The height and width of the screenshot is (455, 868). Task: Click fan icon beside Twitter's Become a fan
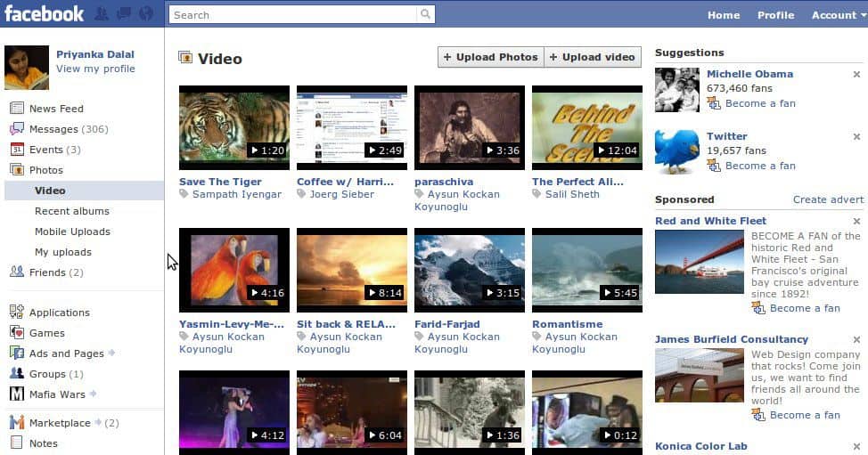click(714, 166)
